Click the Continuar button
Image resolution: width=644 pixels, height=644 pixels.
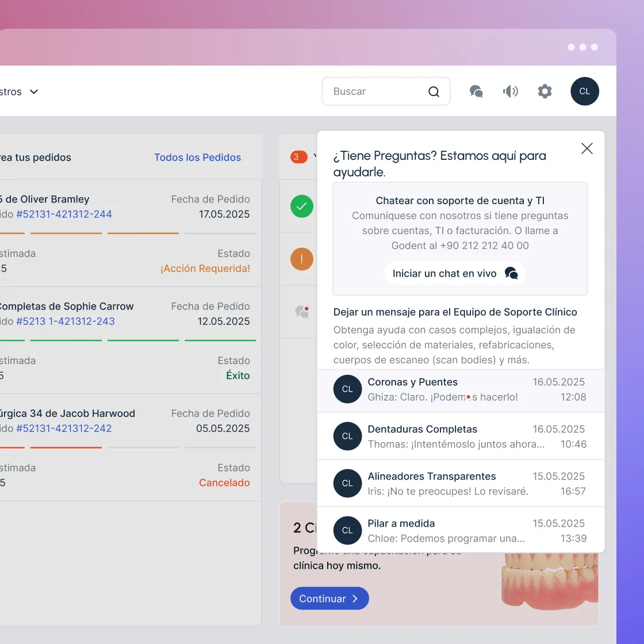click(x=329, y=599)
